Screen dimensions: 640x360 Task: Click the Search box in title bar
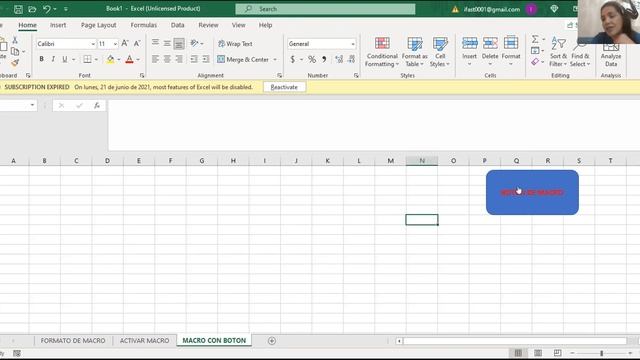(325, 9)
